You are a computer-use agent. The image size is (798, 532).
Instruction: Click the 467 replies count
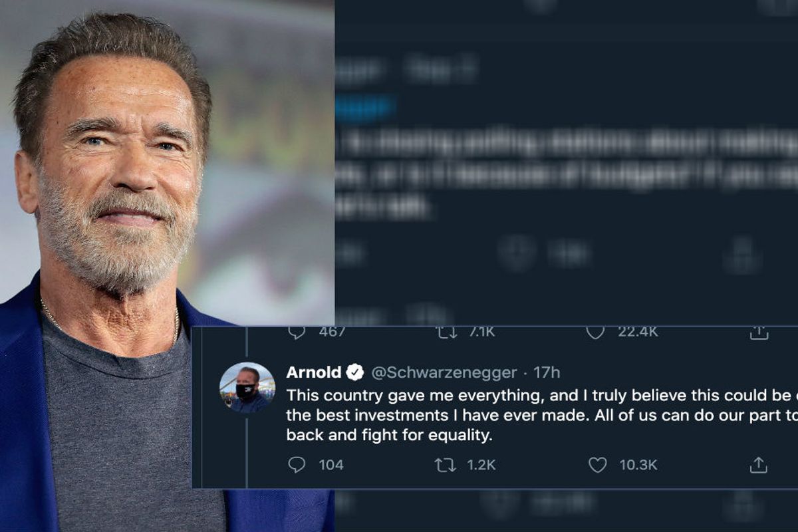tap(332, 332)
